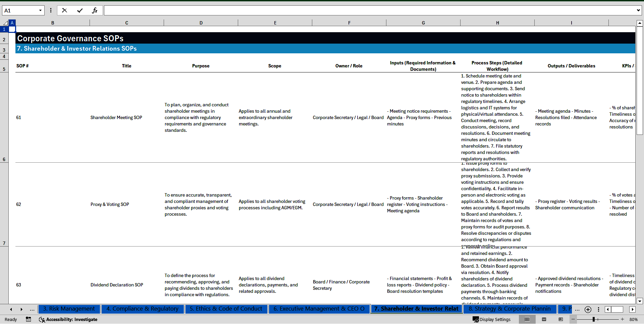This screenshot has width=644, height=324.
Task: Confirm entry with the checkmark icon
Action: tap(80, 10)
